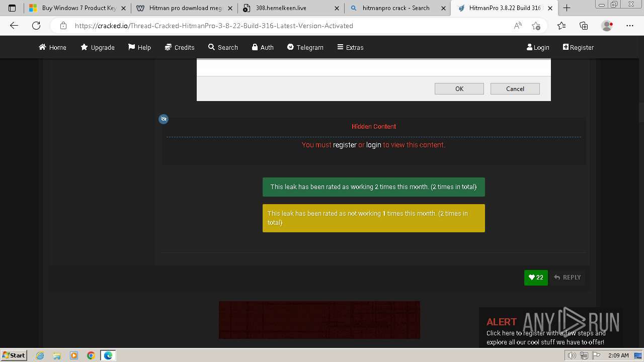Image resolution: width=644 pixels, height=362 pixels.
Task: Open File Explorer from taskbar
Action: pos(57,355)
